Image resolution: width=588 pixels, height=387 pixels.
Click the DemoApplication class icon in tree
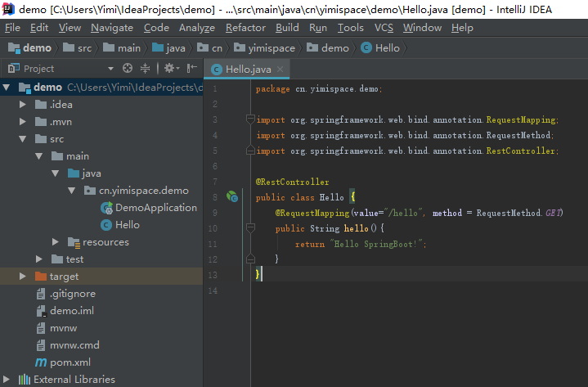point(106,208)
